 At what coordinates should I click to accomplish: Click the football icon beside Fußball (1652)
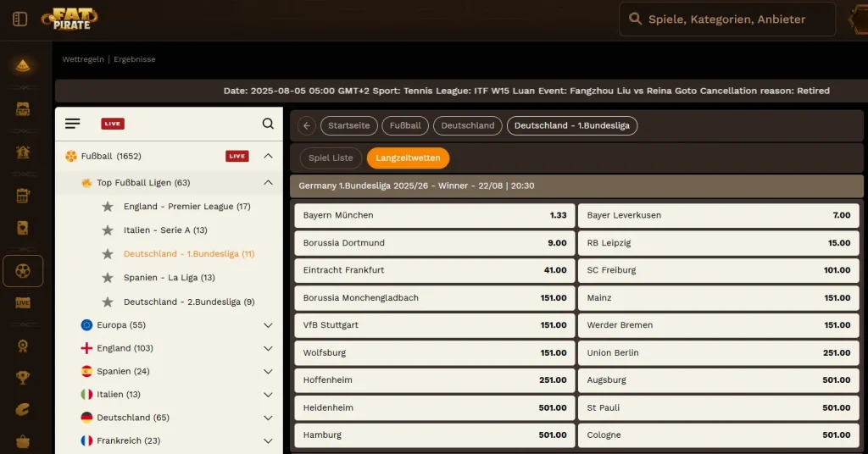[71, 156]
